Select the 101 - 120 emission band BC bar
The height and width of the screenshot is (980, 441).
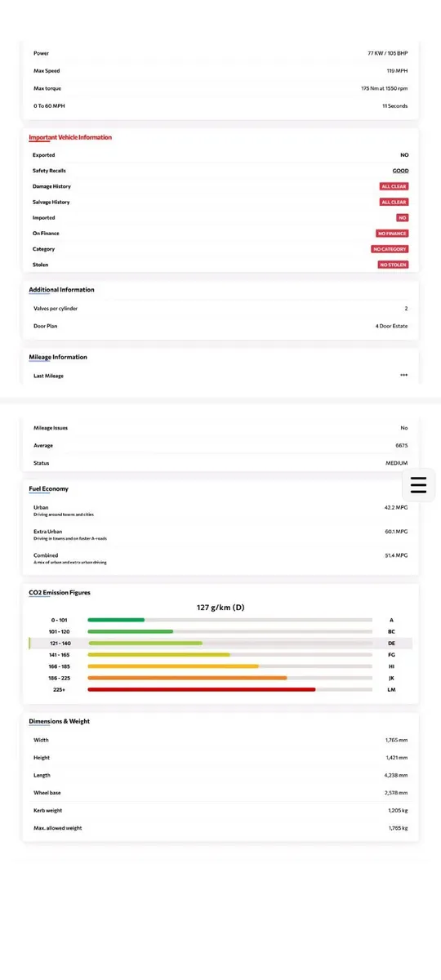[x=229, y=631]
